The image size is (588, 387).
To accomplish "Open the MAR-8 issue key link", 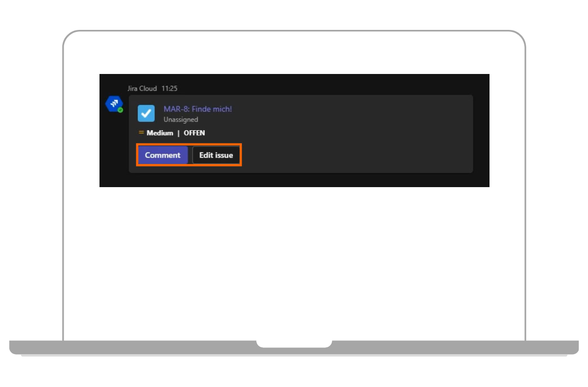I will [175, 109].
